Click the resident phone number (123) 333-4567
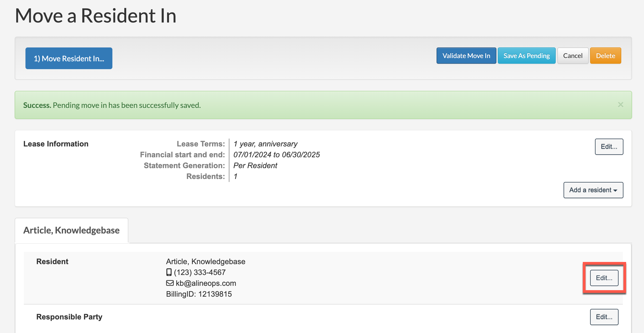Image resolution: width=644 pixels, height=333 pixels. [x=200, y=272]
